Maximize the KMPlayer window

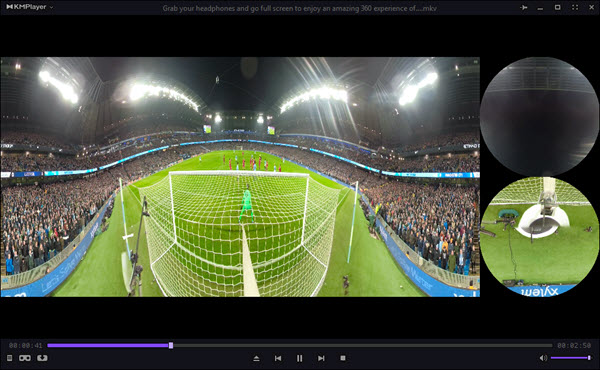coord(558,7)
